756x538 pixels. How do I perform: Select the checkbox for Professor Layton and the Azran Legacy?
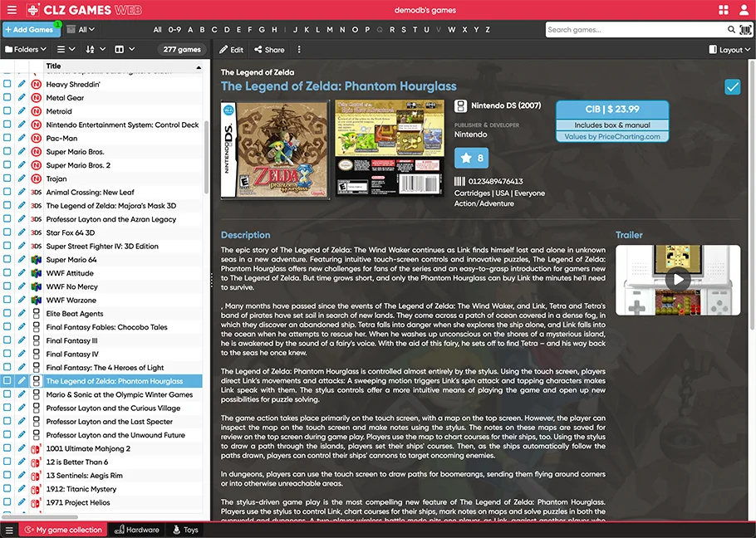[x=7, y=219]
